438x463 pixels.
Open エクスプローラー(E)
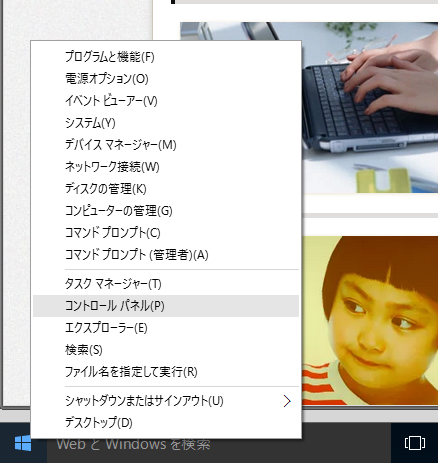coord(166,328)
